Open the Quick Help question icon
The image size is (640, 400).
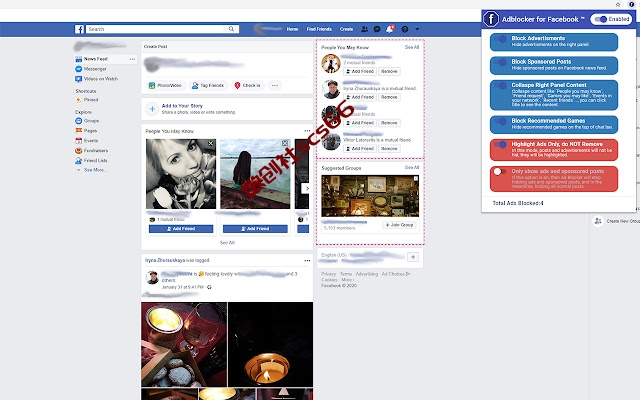click(404, 29)
